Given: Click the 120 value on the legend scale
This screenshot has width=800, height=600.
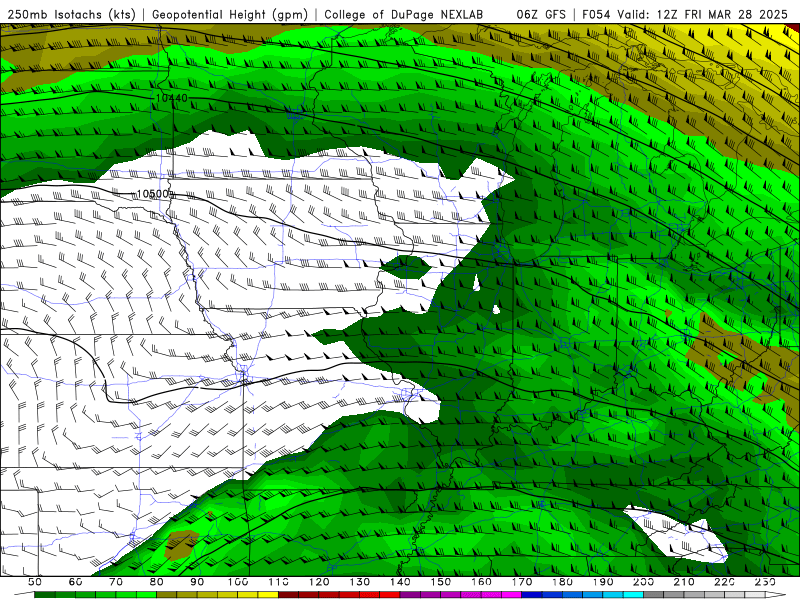Looking at the screenshot, I should pyautogui.click(x=319, y=582).
